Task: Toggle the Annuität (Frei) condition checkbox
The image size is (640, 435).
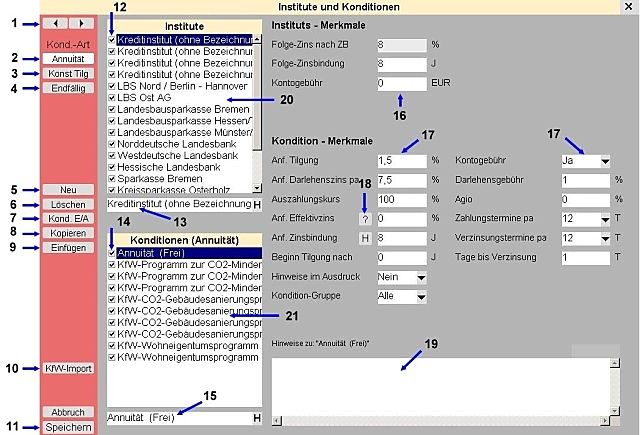Action: click(x=112, y=253)
